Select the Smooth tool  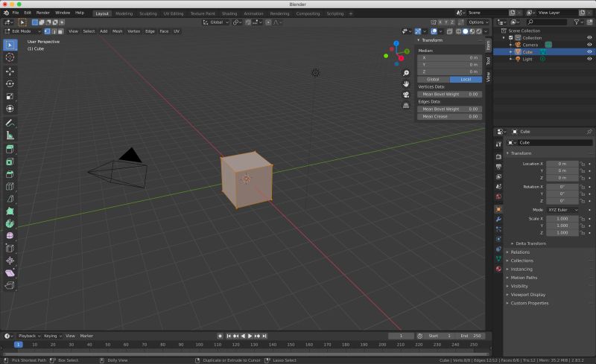pyautogui.click(x=10, y=236)
